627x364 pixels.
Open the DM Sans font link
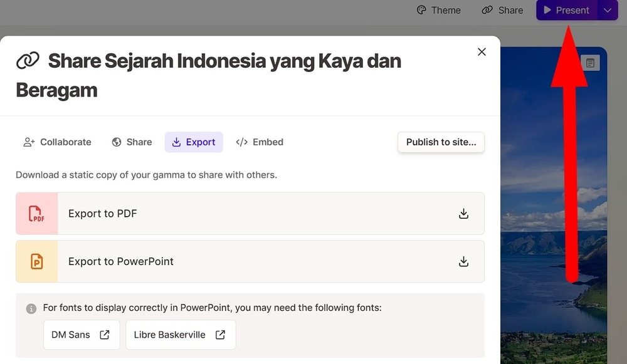tap(81, 335)
